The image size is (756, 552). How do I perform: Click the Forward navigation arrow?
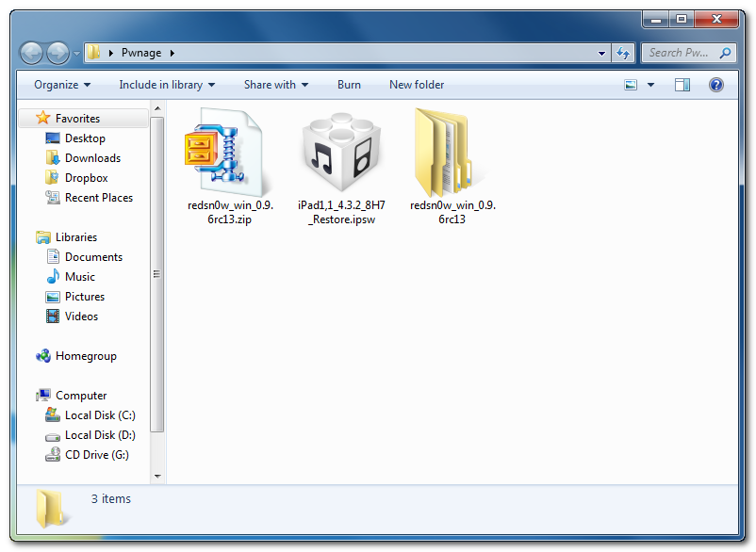click(58, 53)
